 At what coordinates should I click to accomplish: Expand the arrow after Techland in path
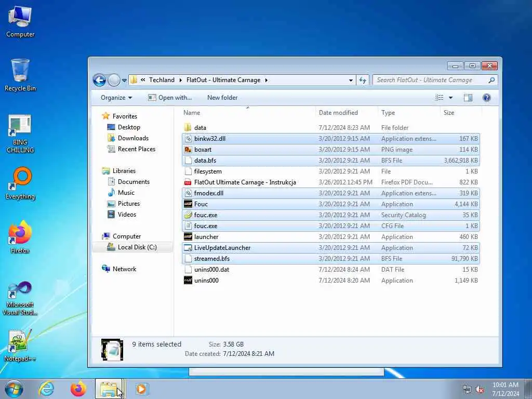(181, 80)
